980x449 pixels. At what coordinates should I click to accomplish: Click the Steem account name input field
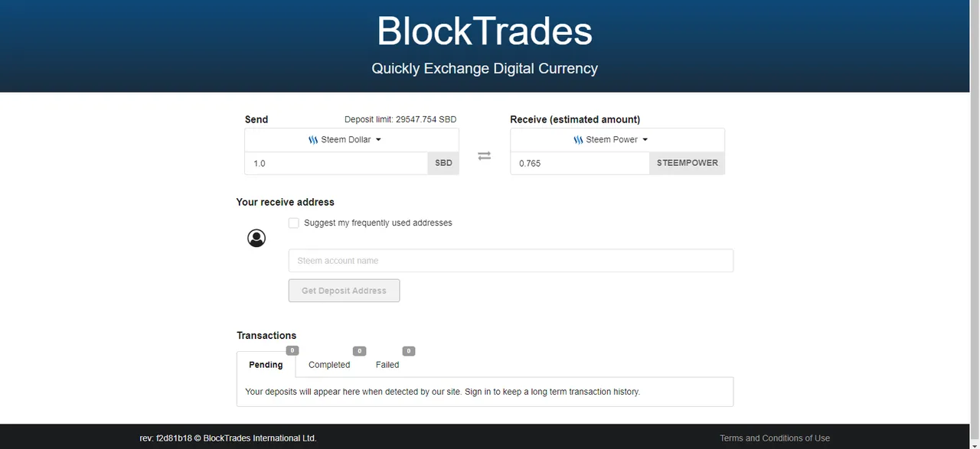tap(511, 261)
